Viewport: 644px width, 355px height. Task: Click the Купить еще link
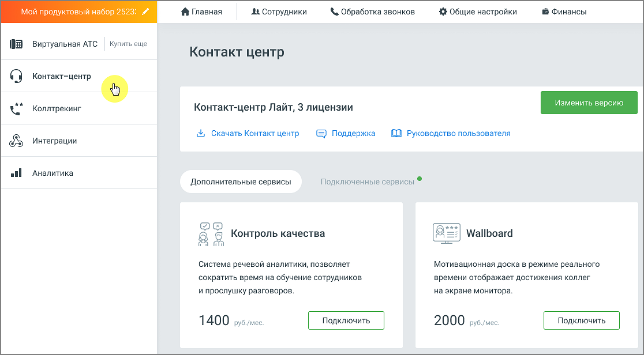128,44
